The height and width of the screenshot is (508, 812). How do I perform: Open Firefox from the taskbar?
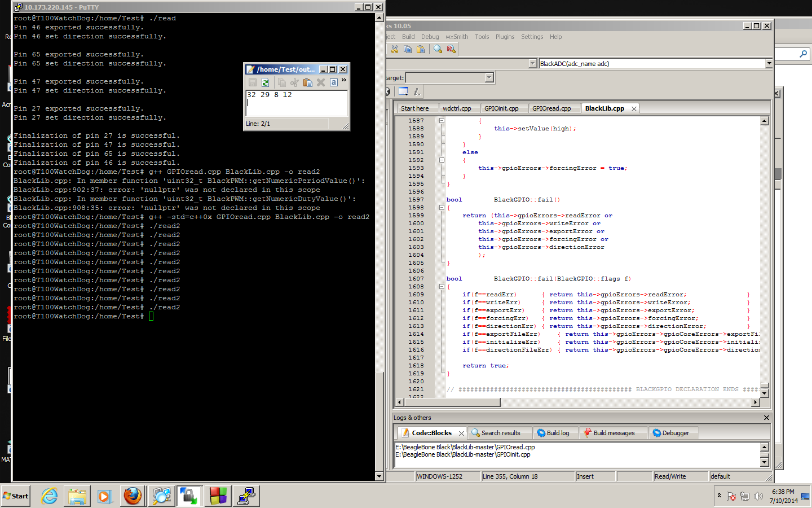point(133,496)
